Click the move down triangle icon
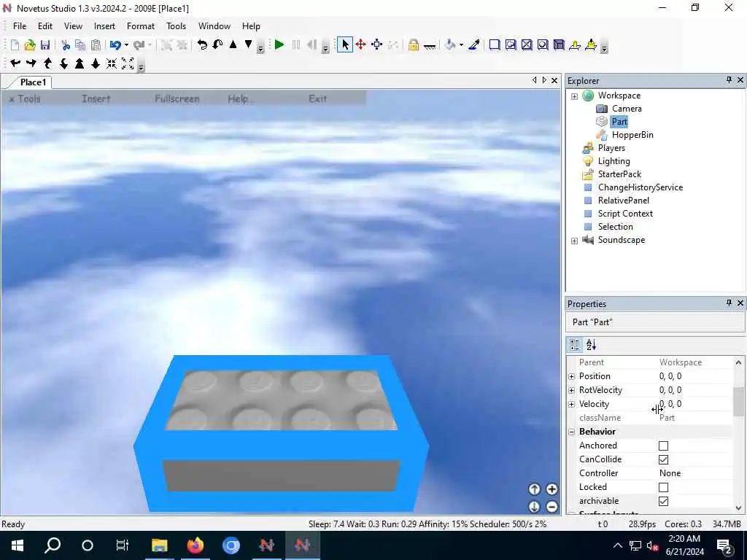This screenshot has height=560, width=747. (248, 44)
